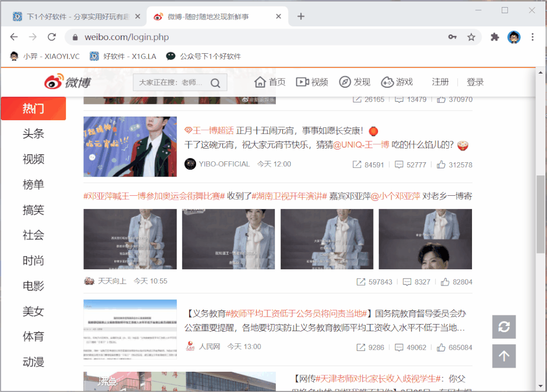Open 发现 in top navigation
547x392 pixels.
tap(354, 82)
